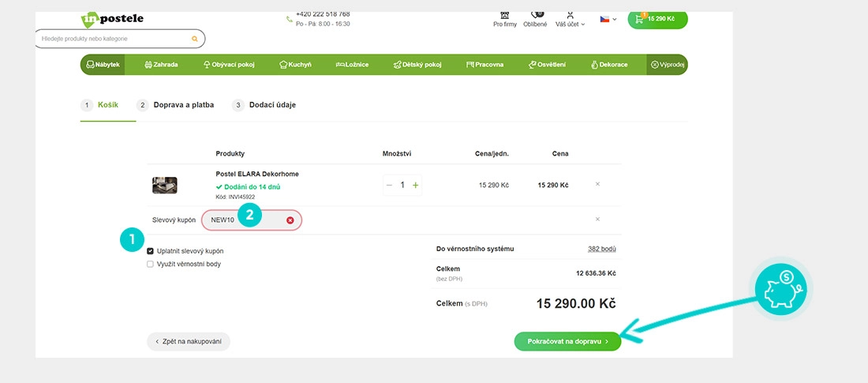Increase quantity with plus button

point(415,185)
